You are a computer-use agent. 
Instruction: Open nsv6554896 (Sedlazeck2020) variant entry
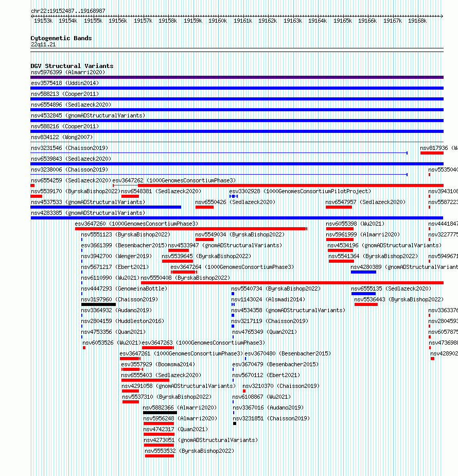pos(71,105)
